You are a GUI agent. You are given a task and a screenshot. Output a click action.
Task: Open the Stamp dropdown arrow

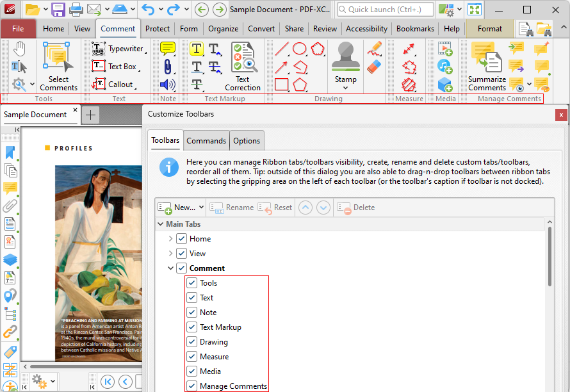pyautogui.click(x=345, y=88)
